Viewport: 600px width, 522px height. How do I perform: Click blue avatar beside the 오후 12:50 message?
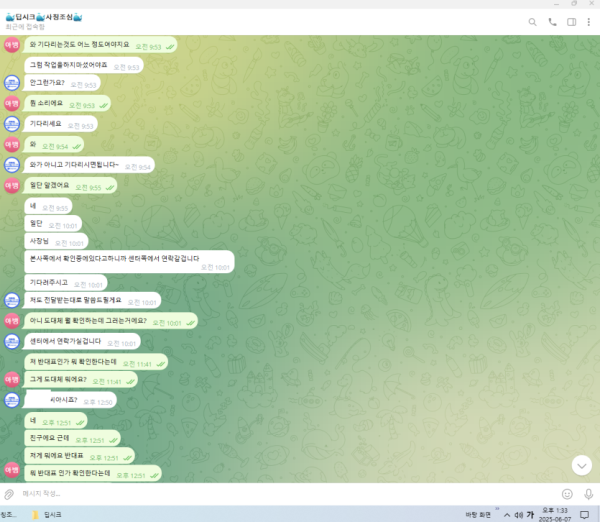[x=12, y=400]
